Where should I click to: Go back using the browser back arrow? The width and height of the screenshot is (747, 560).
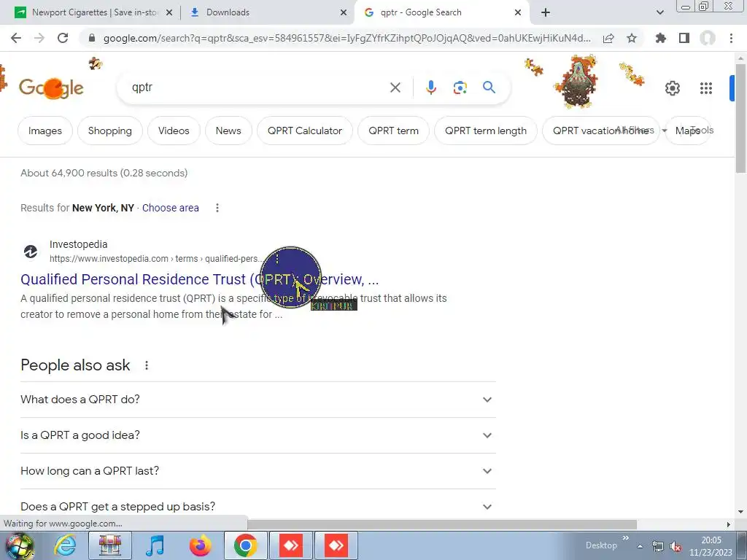16,38
